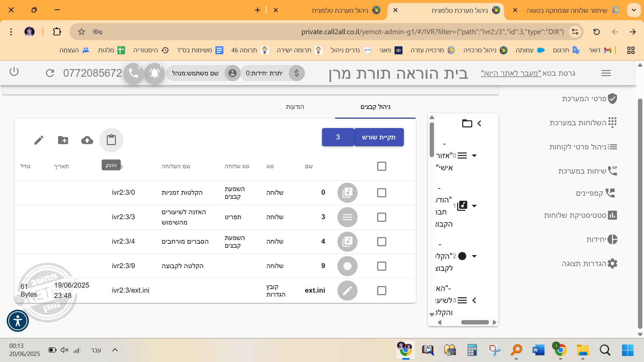Check the box for extension 3 row
The image size is (644, 362).
click(x=382, y=217)
